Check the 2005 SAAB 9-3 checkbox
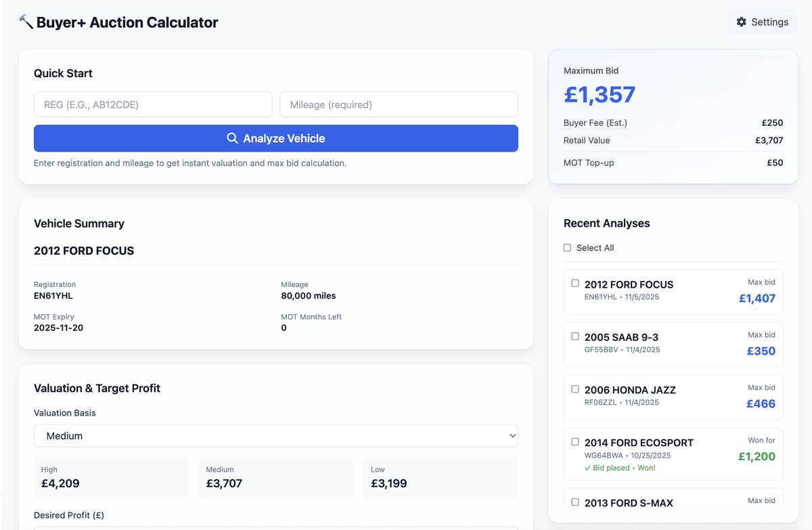The height and width of the screenshot is (530, 812). click(575, 336)
